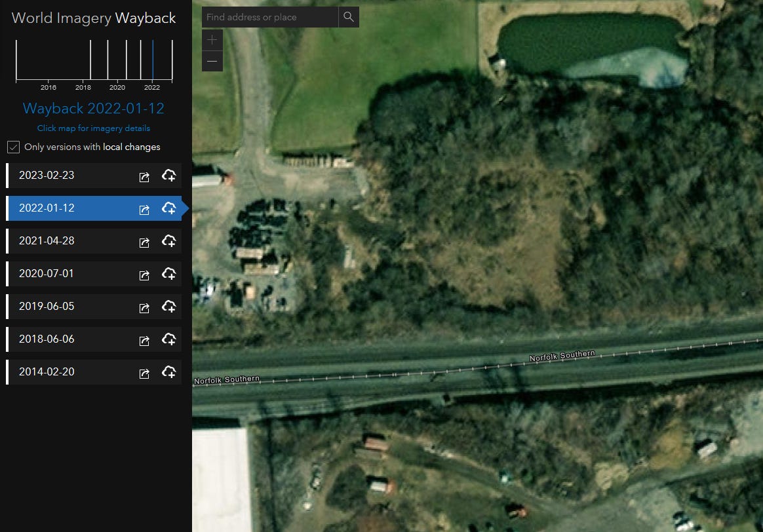Image resolution: width=763 pixels, height=532 pixels.
Task: Click the timeline bar at 2014
Action: click(16, 60)
